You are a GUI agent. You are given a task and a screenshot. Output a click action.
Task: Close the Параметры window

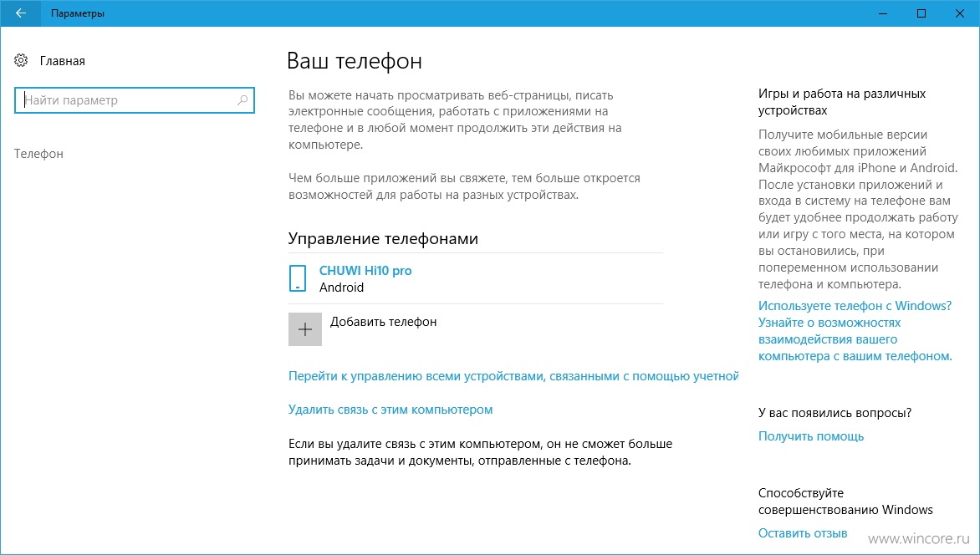click(960, 13)
